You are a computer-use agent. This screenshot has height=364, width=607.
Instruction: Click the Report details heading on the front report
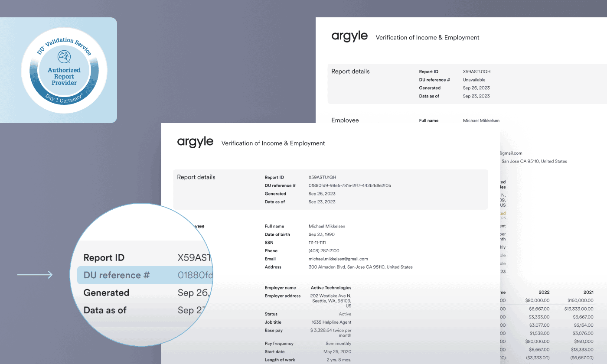click(196, 177)
